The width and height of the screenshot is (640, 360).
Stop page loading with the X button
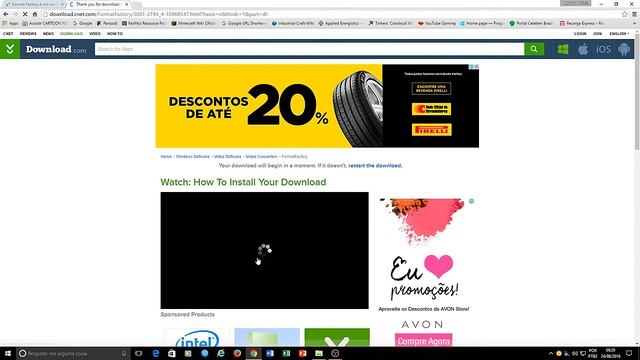pyautogui.click(x=25, y=14)
